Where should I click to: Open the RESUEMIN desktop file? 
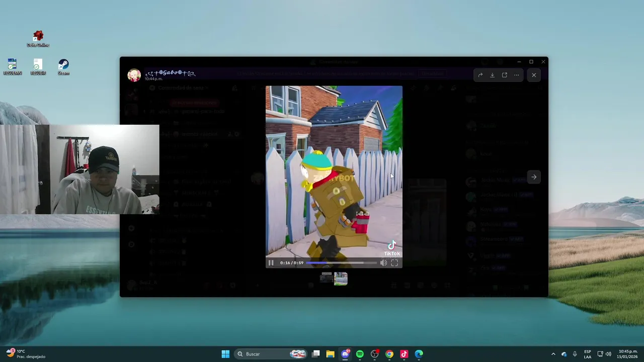(13, 67)
